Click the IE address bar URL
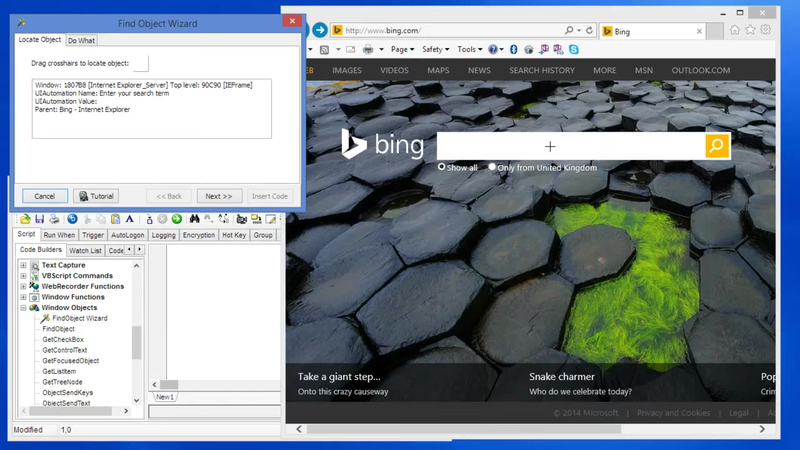This screenshot has width=800, height=450. (383, 31)
